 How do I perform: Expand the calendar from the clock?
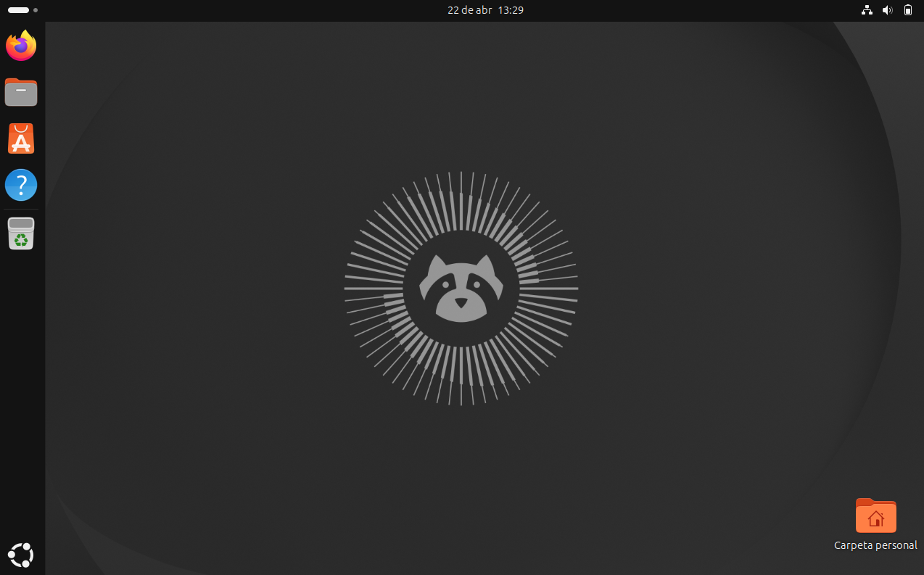[485, 10]
